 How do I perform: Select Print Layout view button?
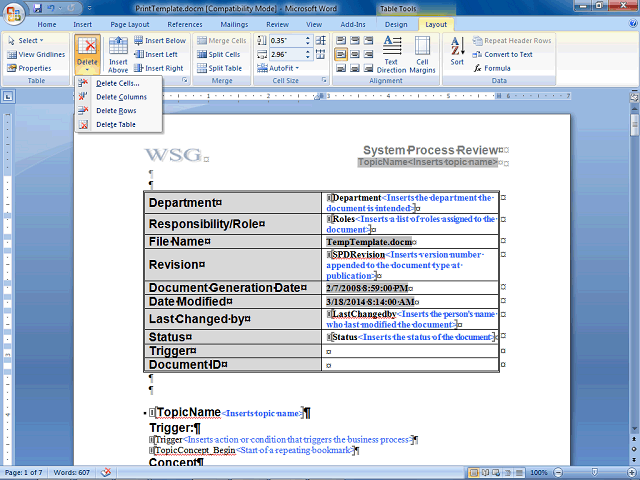click(474, 473)
